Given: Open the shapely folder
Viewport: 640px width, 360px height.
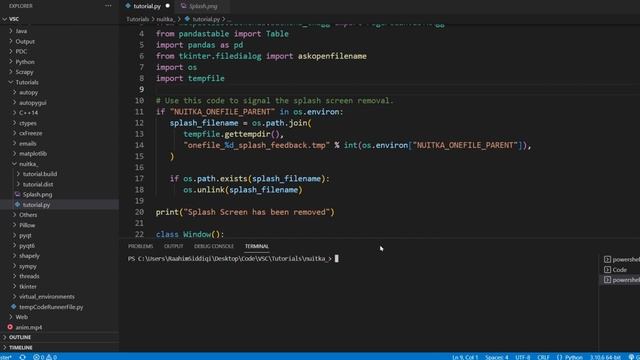Looking at the screenshot, I should tap(29, 256).
